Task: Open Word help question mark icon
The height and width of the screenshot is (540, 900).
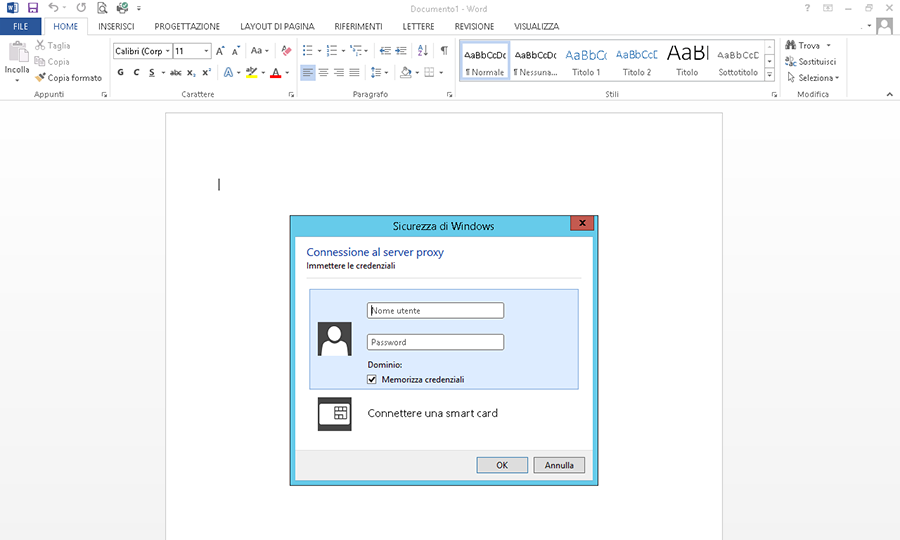Action: pos(807,8)
